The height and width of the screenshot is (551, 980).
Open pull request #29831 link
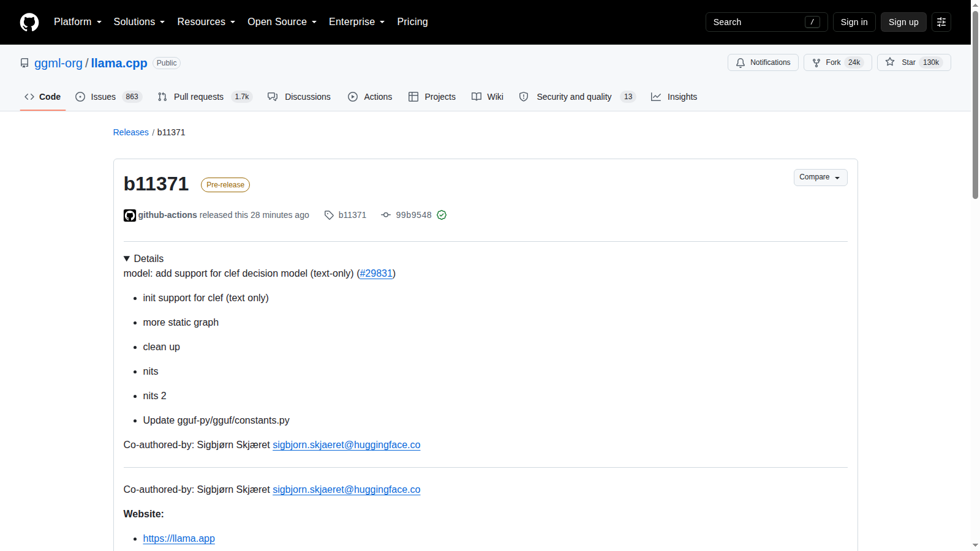376,274
